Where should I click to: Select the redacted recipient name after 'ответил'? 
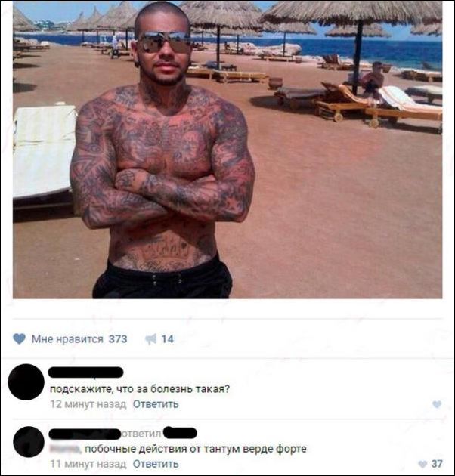point(180,433)
